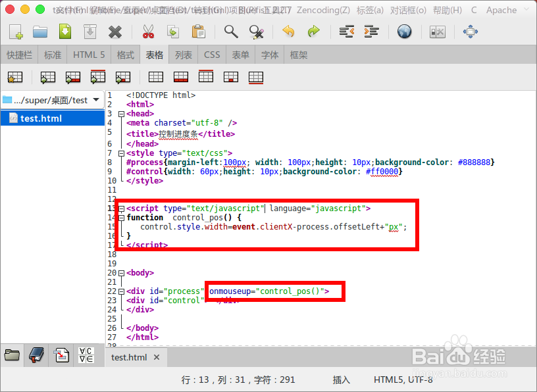The width and height of the screenshot is (537, 392).
Task: Open the 帮助(H) menu
Action: click(x=447, y=11)
